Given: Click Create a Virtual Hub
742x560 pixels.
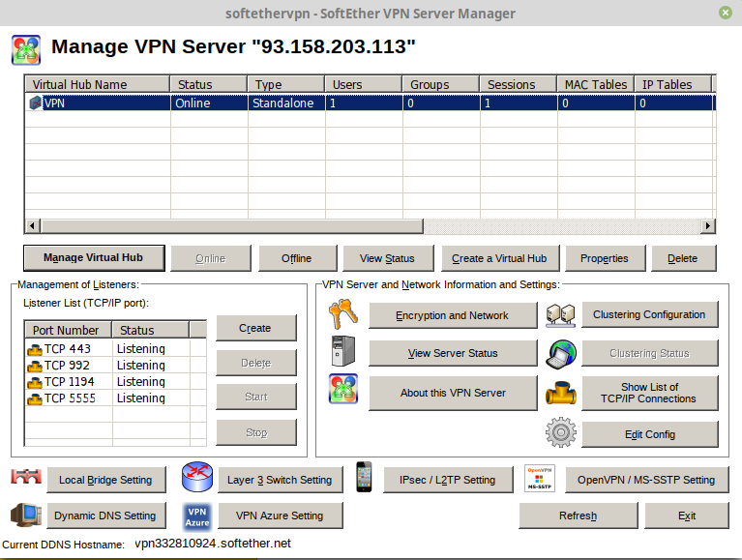Looking at the screenshot, I should coord(500,258).
